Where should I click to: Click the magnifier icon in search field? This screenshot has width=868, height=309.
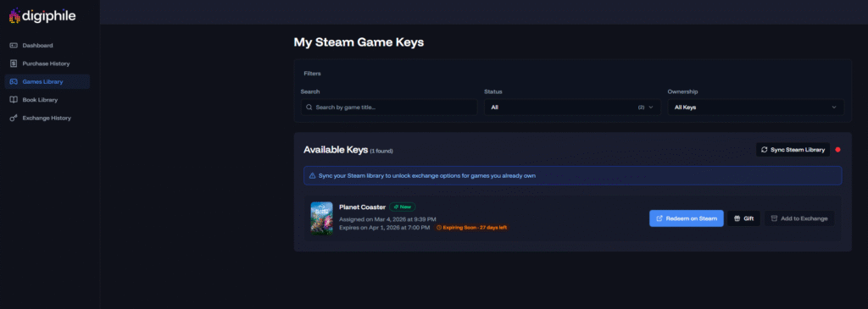(x=309, y=108)
